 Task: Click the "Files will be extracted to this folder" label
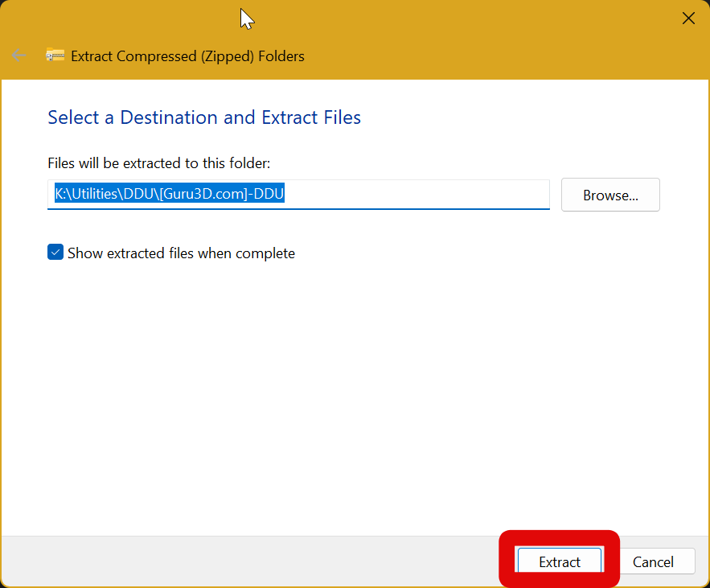(158, 163)
